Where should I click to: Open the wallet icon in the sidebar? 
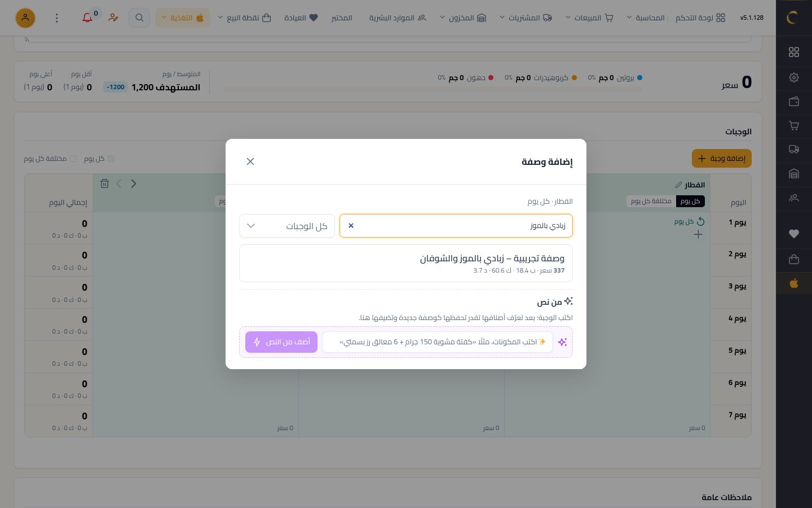[794, 102]
